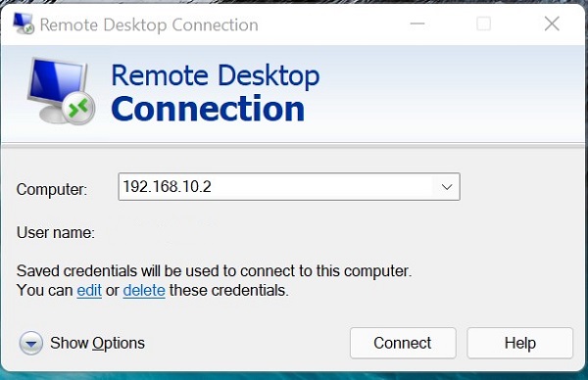This screenshot has height=380, width=588.
Task: Open the Computer dropdown arrow
Action: [446, 187]
